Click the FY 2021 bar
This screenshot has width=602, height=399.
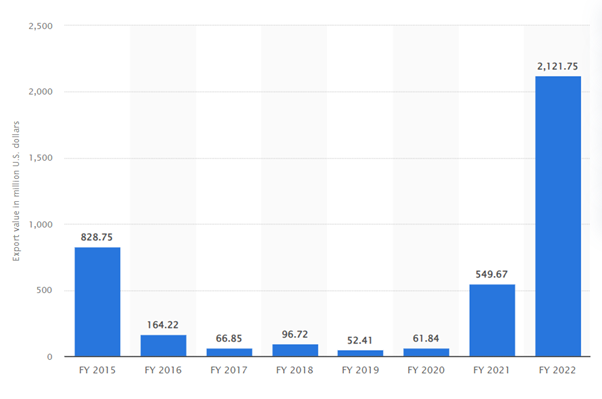point(492,320)
